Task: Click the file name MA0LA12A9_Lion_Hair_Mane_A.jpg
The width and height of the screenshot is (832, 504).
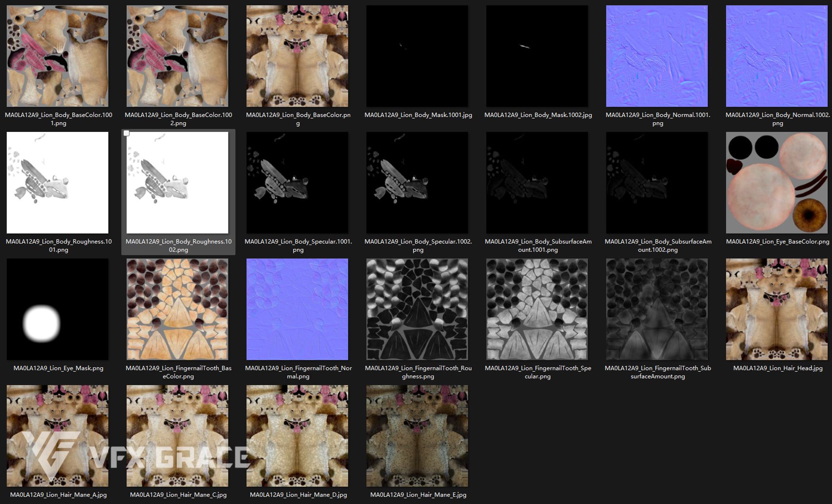Action: 58,495
